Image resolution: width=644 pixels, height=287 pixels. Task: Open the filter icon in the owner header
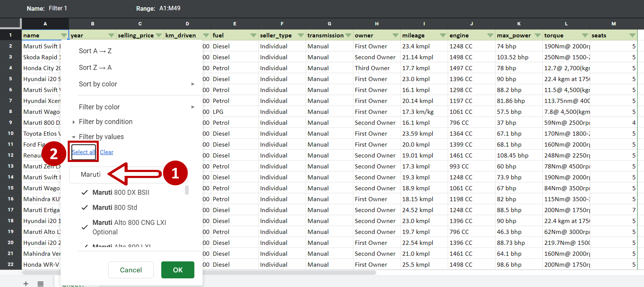(395, 36)
